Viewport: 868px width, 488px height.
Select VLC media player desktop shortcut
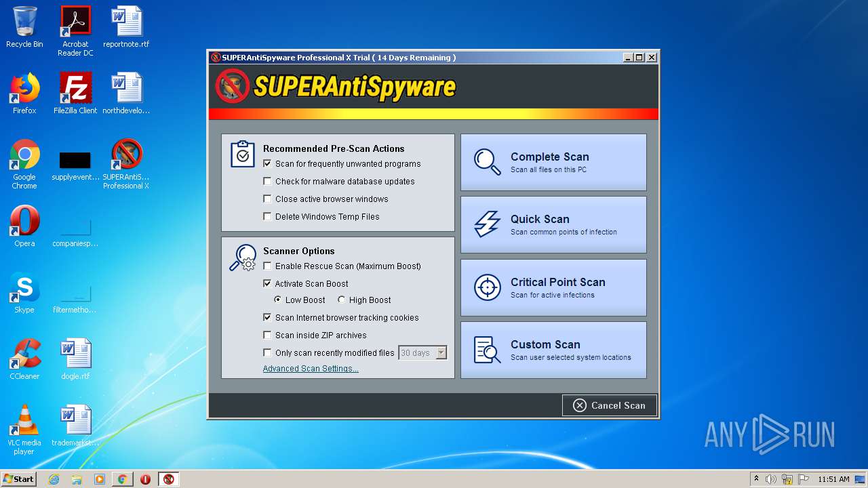tap(24, 430)
